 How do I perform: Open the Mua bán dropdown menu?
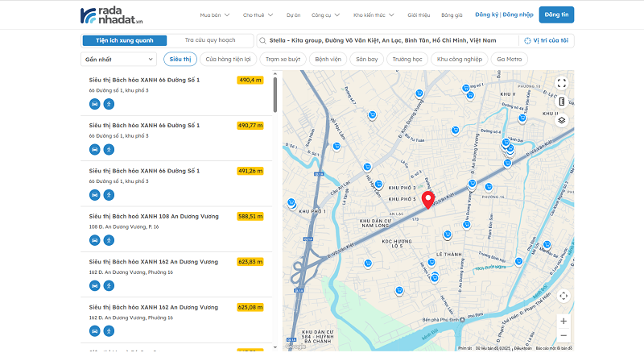[x=215, y=15]
